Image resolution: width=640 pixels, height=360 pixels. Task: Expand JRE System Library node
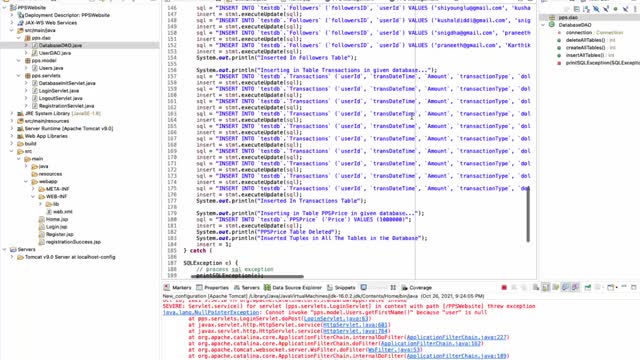tap(11, 113)
